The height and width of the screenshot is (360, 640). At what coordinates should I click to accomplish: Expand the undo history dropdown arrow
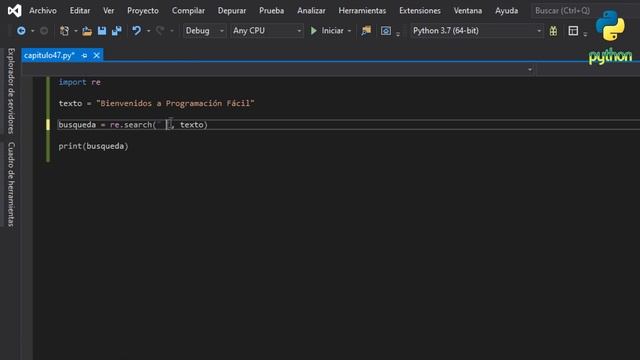pyautogui.click(x=148, y=31)
